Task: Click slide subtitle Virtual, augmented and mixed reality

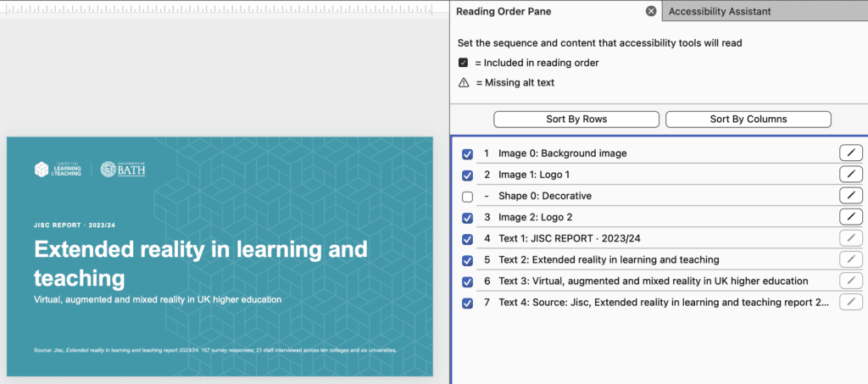Action: click(x=158, y=299)
